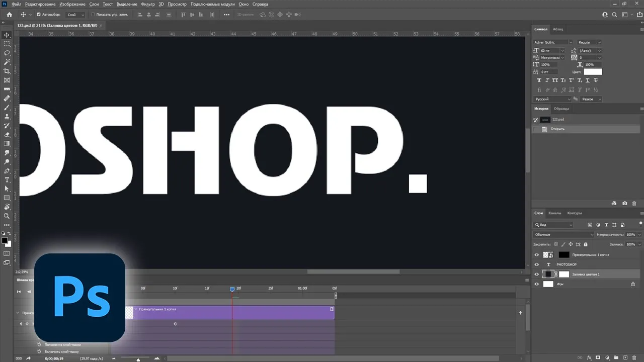Click the timeline zoom slider handle
This screenshot has width=644, height=362.
[x=138, y=359]
